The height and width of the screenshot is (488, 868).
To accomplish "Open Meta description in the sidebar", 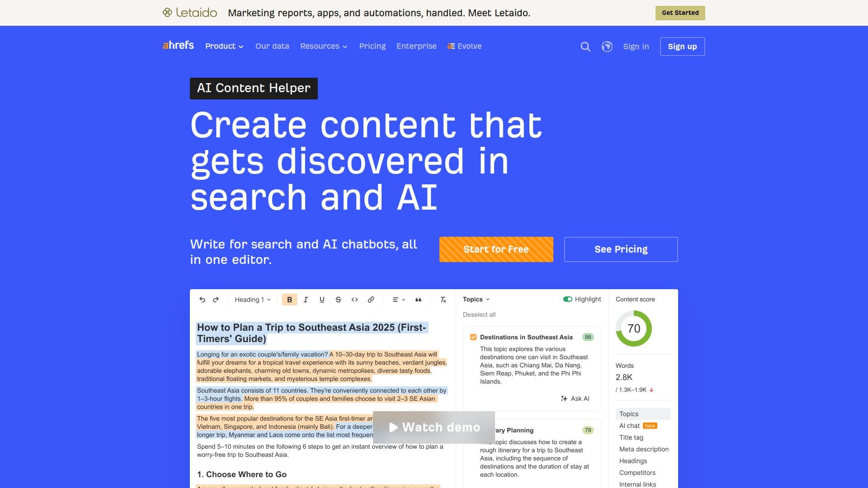I will coord(644,449).
